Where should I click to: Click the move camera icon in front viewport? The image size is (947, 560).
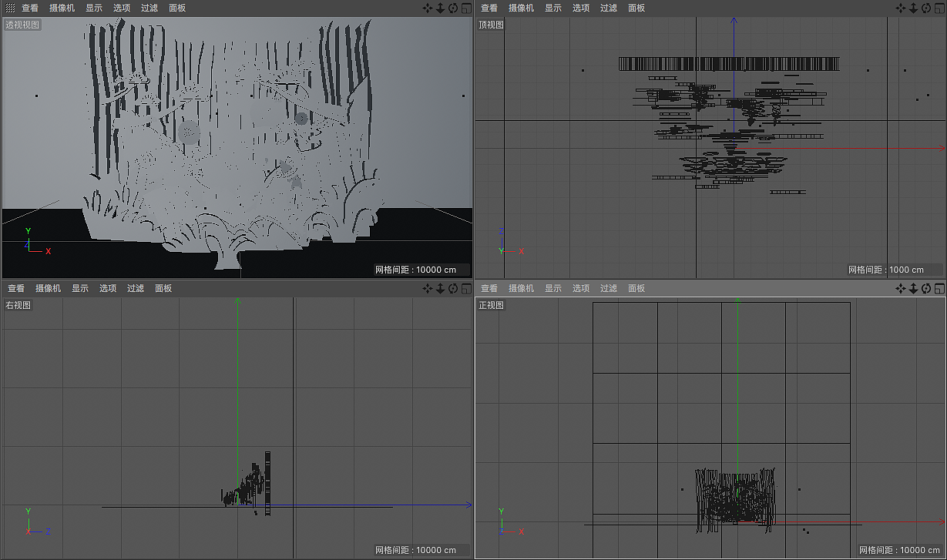click(x=901, y=289)
